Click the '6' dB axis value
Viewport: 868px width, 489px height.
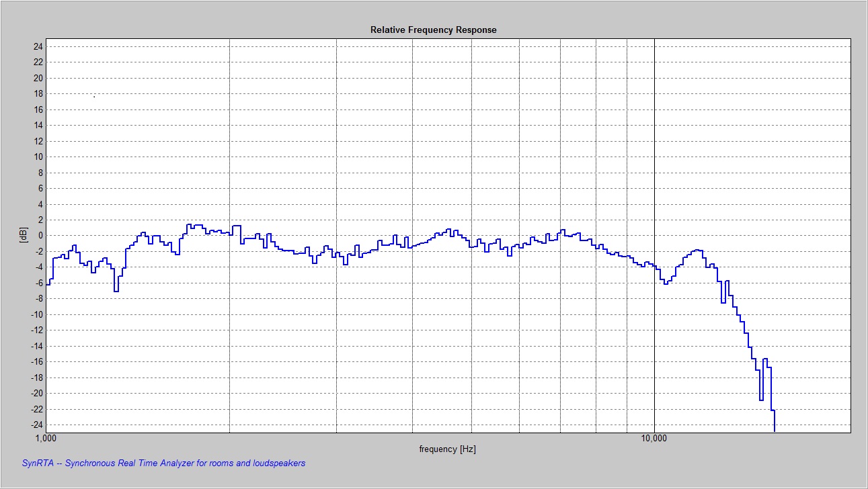[x=41, y=188]
